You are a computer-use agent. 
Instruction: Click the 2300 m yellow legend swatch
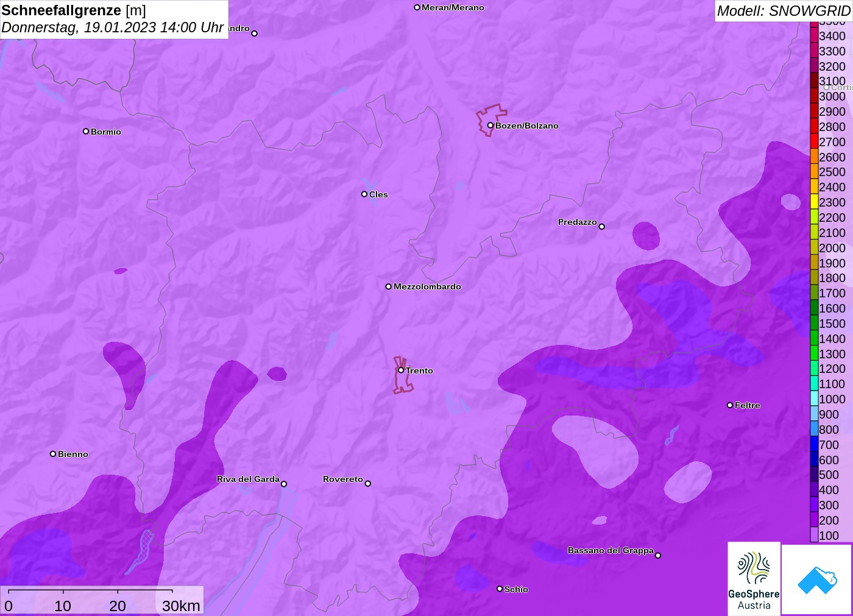click(814, 202)
